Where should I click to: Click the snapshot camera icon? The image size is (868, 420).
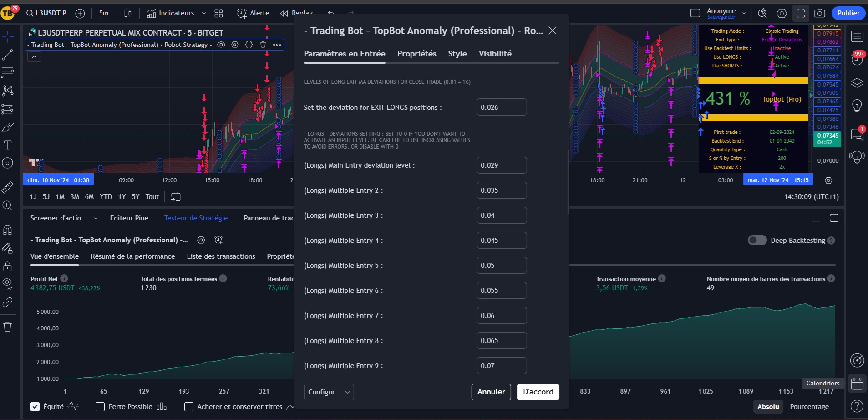[819, 13]
